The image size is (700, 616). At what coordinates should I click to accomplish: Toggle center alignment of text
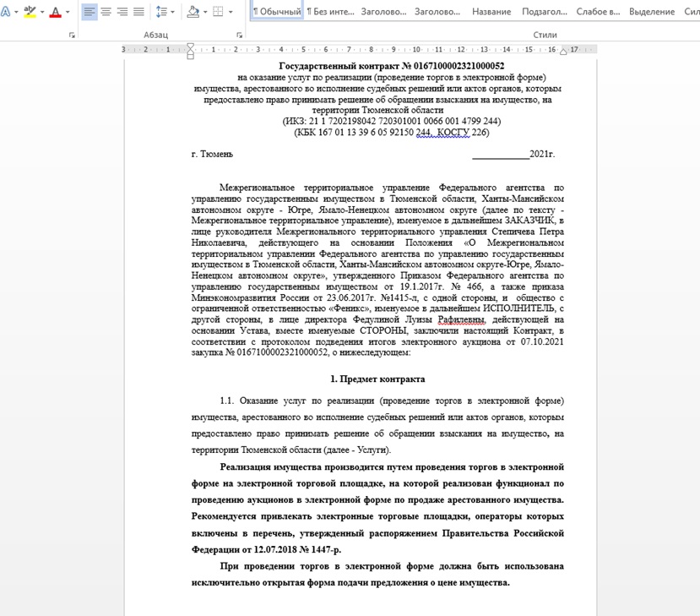[x=106, y=12]
